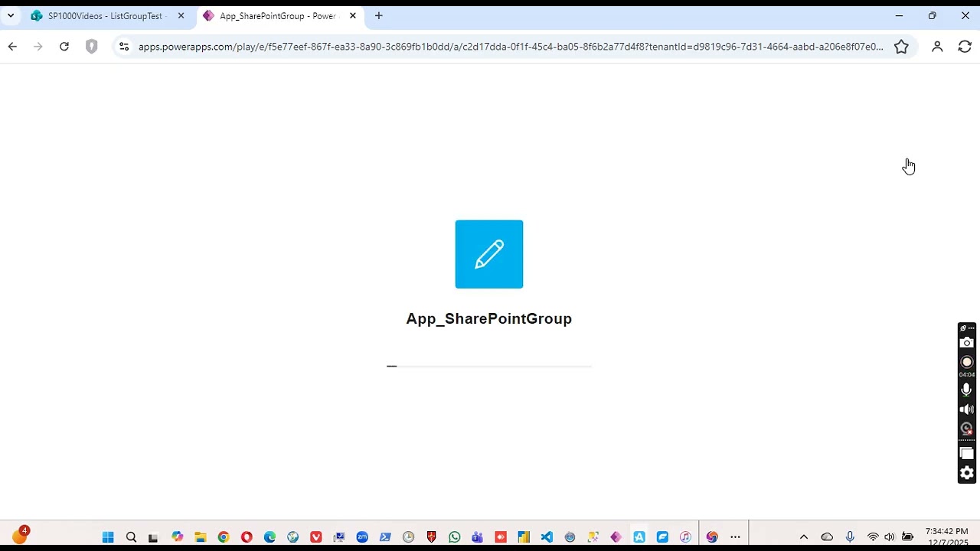
Task: Launch File Explorer from the taskbar
Action: pyautogui.click(x=201, y=537)
